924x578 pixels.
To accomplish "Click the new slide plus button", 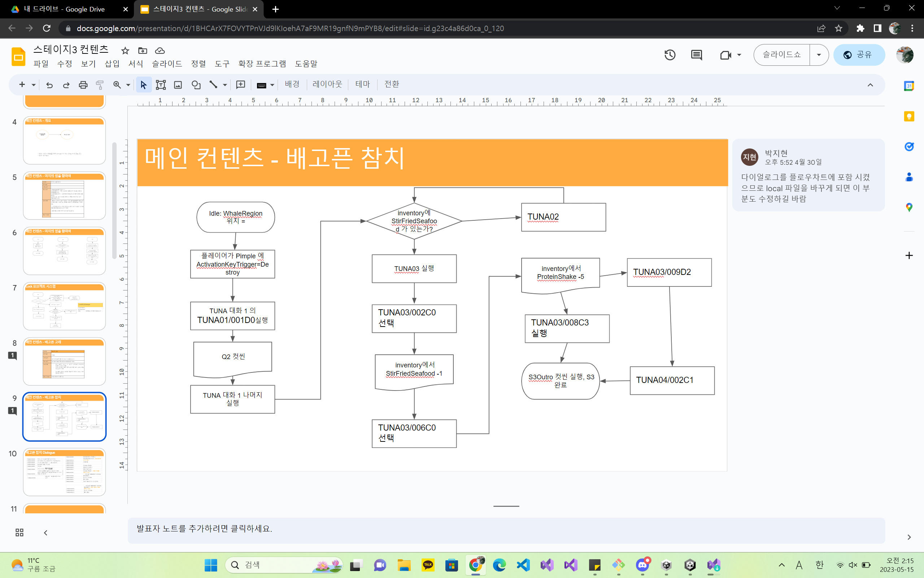I will coord(22,85).
